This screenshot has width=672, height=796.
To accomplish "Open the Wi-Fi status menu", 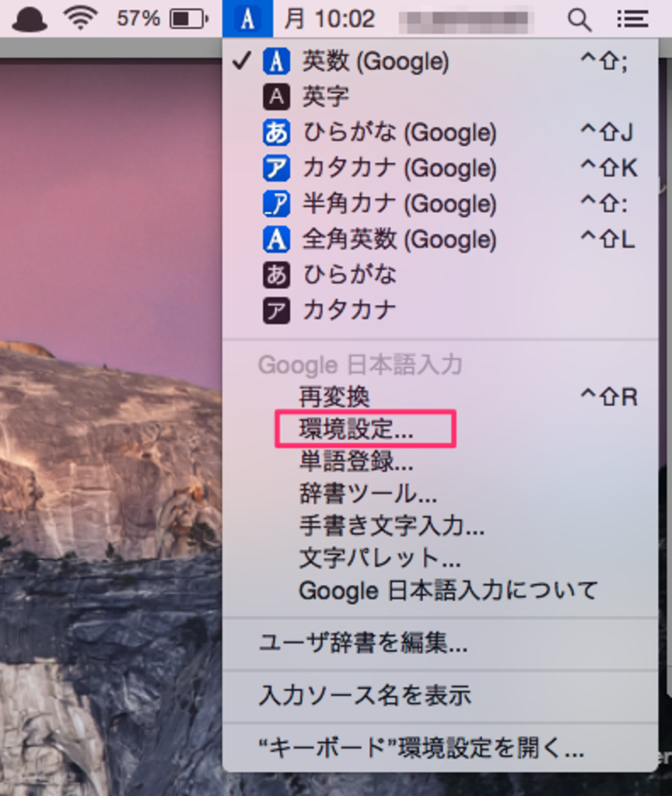I will click(80, 19).
